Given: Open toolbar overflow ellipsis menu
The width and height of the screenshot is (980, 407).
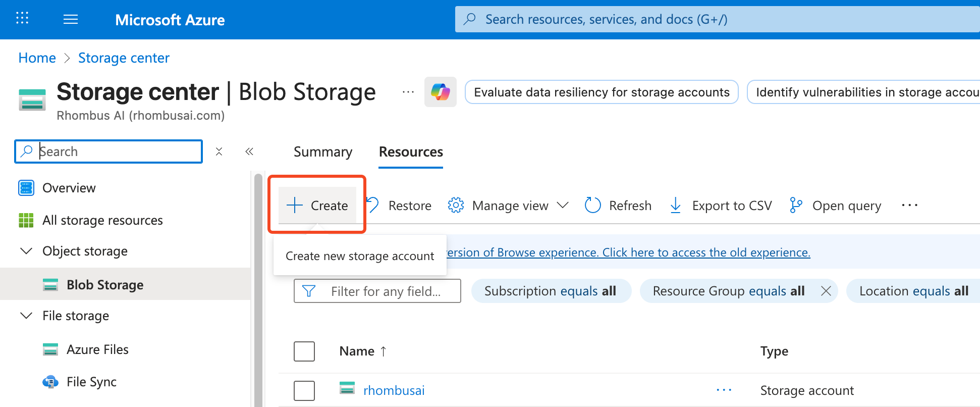Looking at the screenshot, I should 909,206.
